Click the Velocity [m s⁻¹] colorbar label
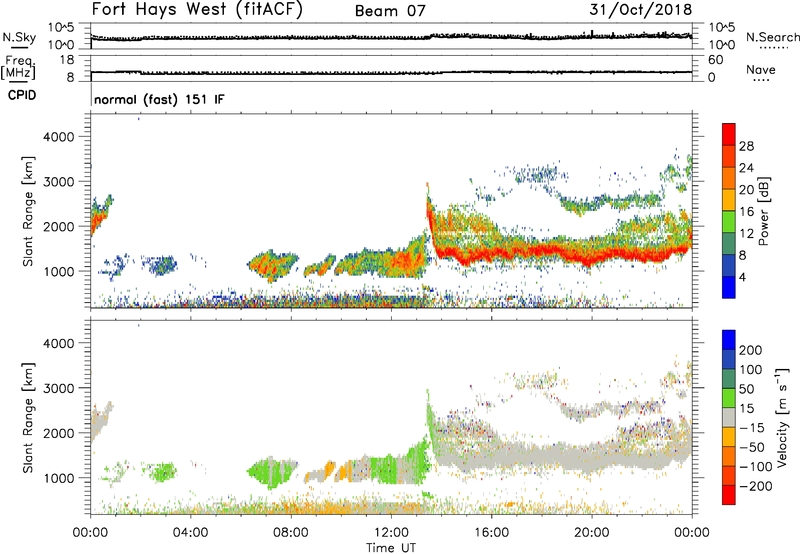This screenshot has height=554, width=800. [x=782, y=417]
